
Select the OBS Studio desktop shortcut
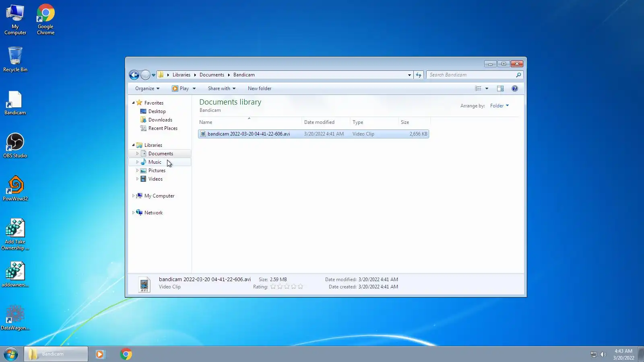point(15,146)
